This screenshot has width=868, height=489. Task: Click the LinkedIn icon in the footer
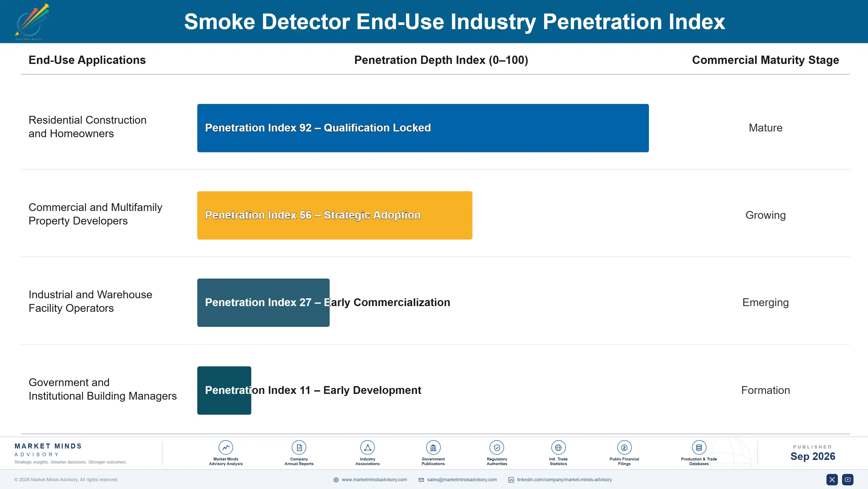point(511,480)
